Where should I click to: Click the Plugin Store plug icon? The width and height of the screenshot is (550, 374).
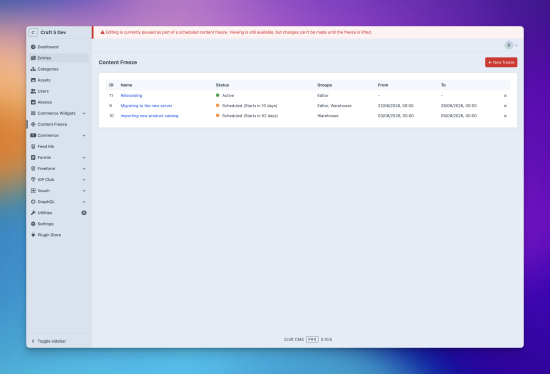tap(33, 235)
